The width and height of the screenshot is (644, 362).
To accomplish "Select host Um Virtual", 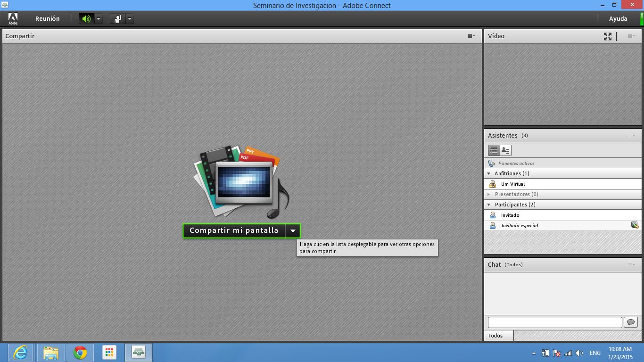I will (563, 184).
